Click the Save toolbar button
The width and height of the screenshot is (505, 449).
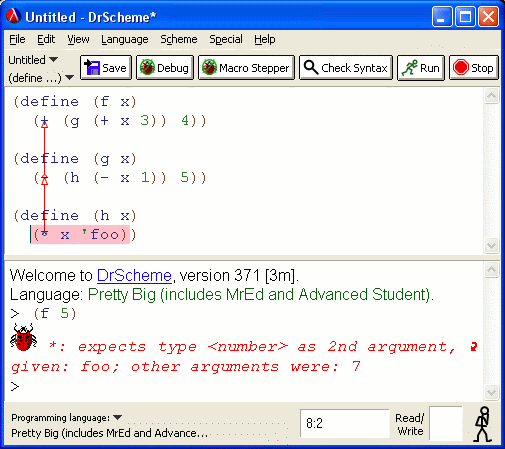106,68
